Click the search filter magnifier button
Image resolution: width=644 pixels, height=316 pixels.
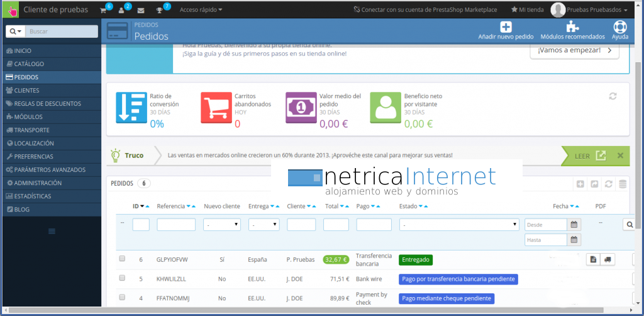click(x=629, y=225)
